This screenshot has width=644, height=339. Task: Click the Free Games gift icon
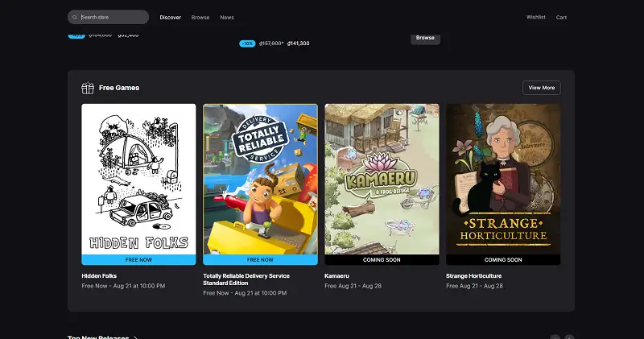pyautogui.click(x=88, y=88)
